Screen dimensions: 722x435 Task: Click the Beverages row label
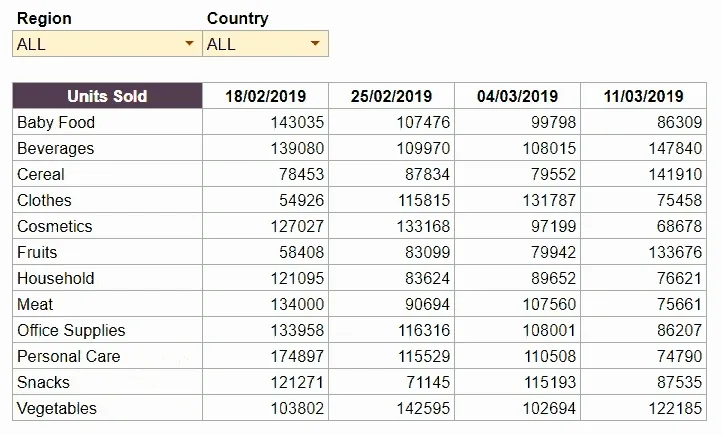pyautogui.click(x=56, y=148)
